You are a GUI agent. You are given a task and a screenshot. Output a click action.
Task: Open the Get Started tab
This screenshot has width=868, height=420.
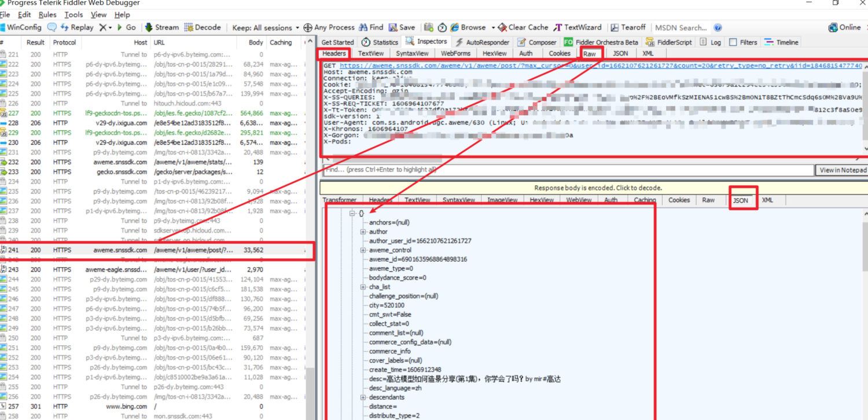[337, 42]
